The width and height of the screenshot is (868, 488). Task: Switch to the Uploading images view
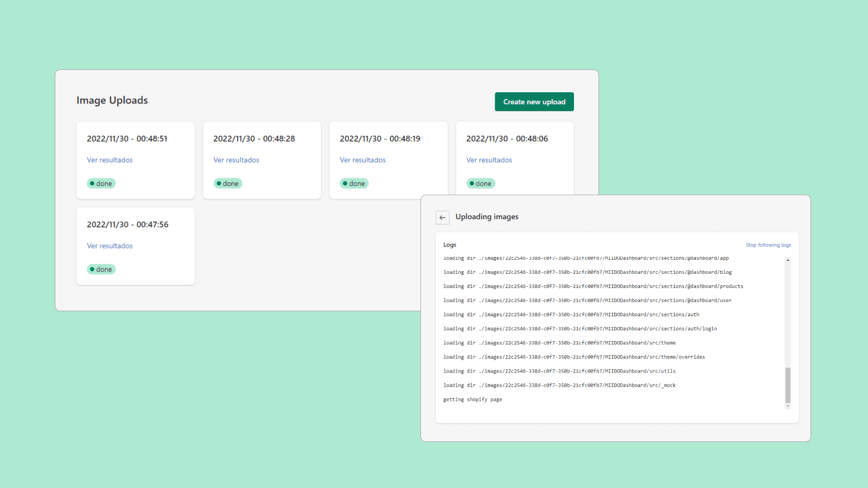pyautogui.click(x=487, y=216)
